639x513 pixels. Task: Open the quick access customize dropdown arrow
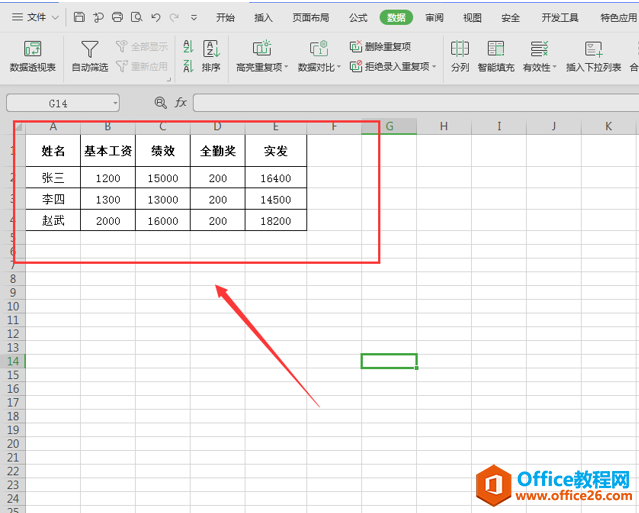[194, 18]
